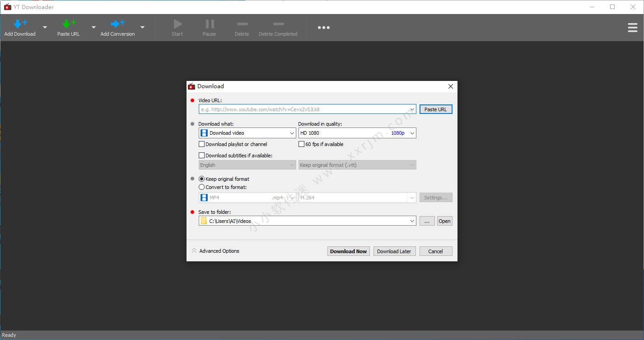Image resolution: width=644 pixels, height=340 pixels.
Task: Click the folder icon in Save to folder
Action: (x=204, y=221)
